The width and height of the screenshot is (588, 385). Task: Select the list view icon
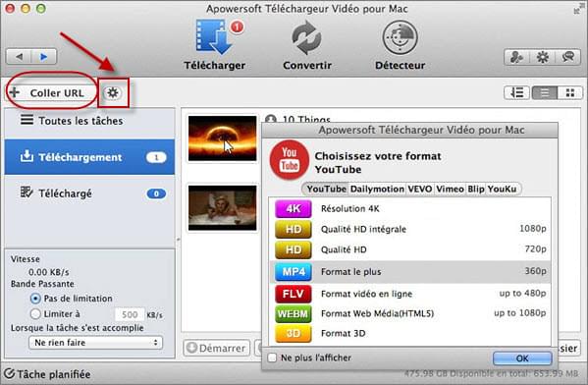point(545,92)
